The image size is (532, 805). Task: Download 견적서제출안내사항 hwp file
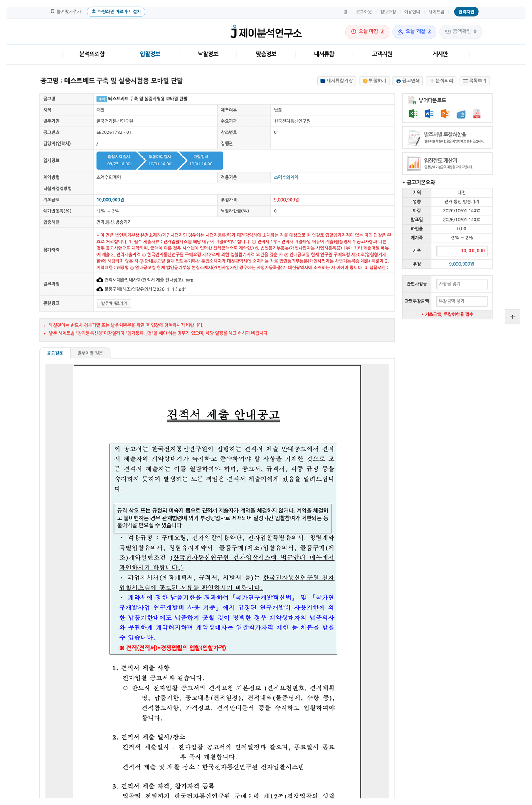pyautogui.click(x=145, y=280)
